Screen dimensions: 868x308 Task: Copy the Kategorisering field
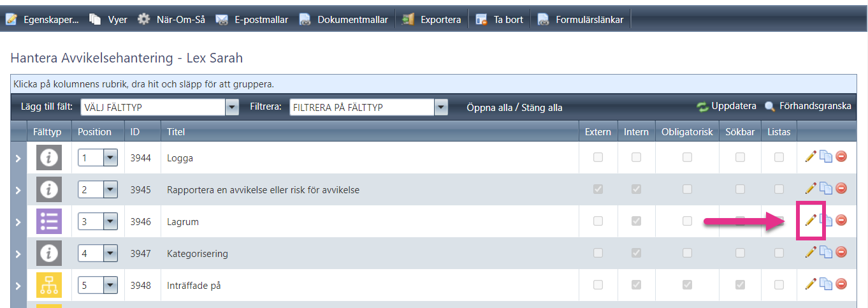(x=826, y=252)
